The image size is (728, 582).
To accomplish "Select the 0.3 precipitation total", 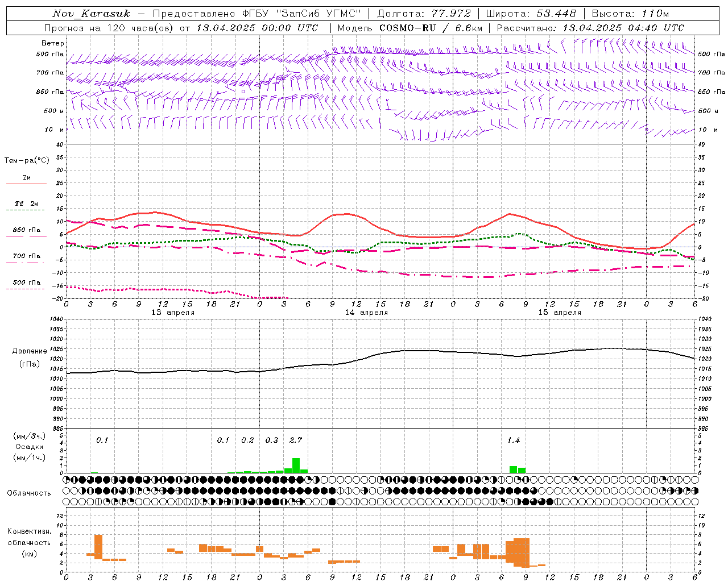I will pos(272,440).
